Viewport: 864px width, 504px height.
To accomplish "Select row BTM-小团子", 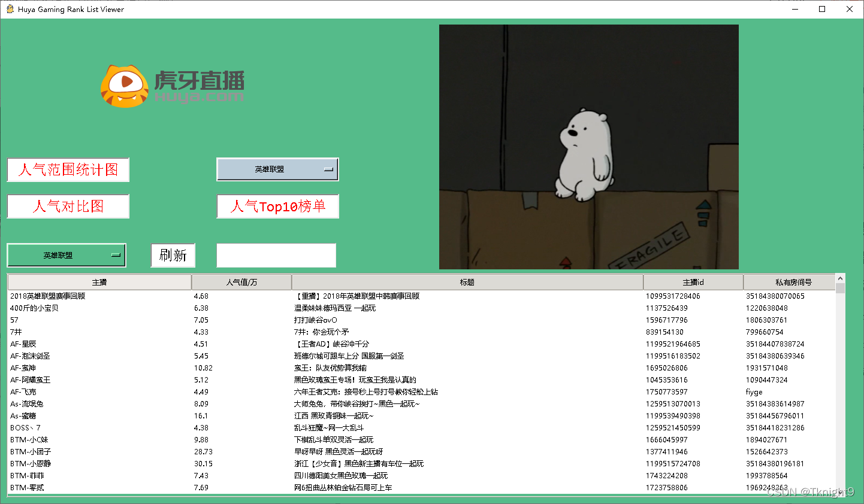I will pyautogui.click(x=421, y=451).
